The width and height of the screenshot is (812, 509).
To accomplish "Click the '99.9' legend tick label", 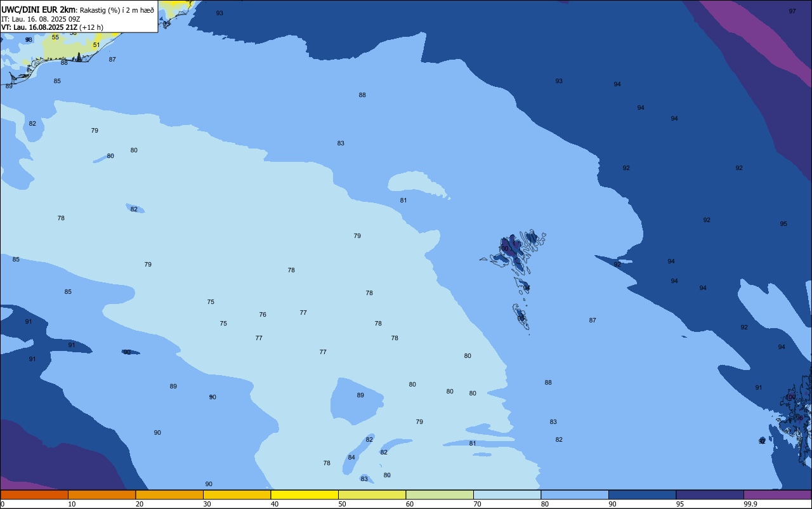I will coord(750,504).
